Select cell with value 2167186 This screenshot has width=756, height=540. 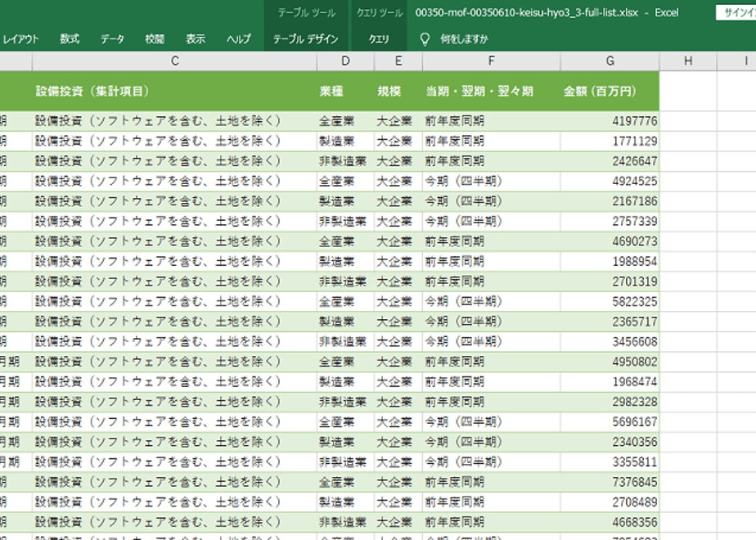click(610, 201)
